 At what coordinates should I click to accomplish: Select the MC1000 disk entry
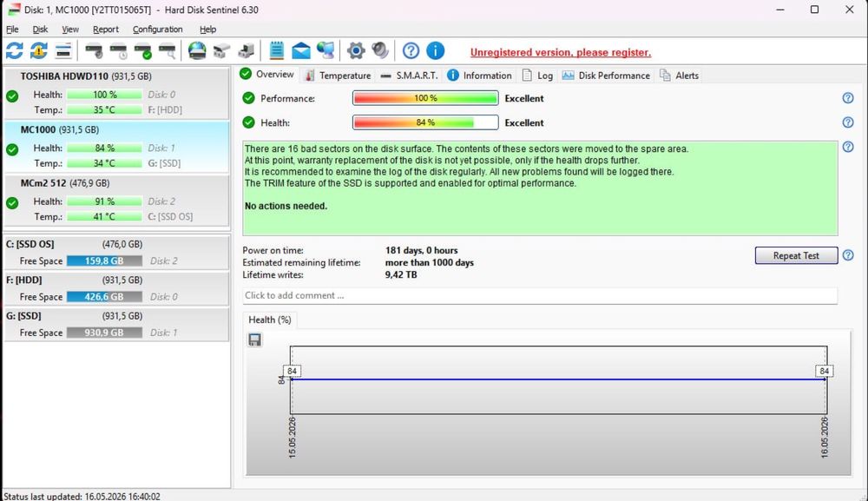[x=116, y=146]
